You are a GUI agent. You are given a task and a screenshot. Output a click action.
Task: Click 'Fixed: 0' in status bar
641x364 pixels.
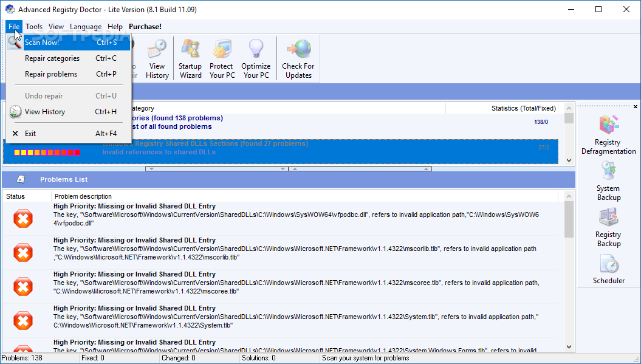(x=93, y=358)
